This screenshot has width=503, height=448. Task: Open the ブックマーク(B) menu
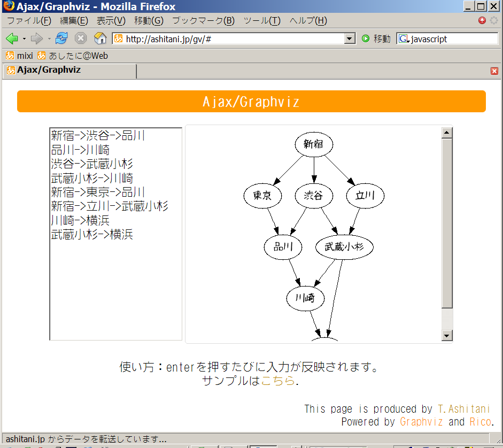click(x=203, y=21)
